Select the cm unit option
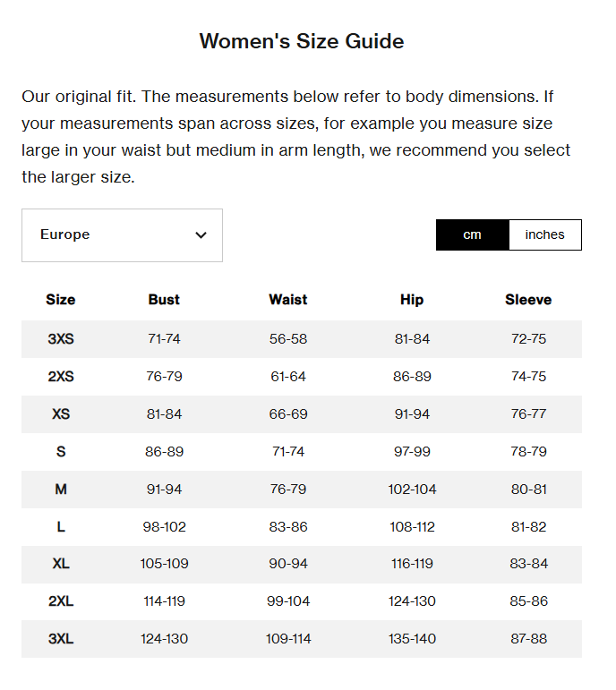The height and width of the screenshot is (690, 616). coord(473,234)
